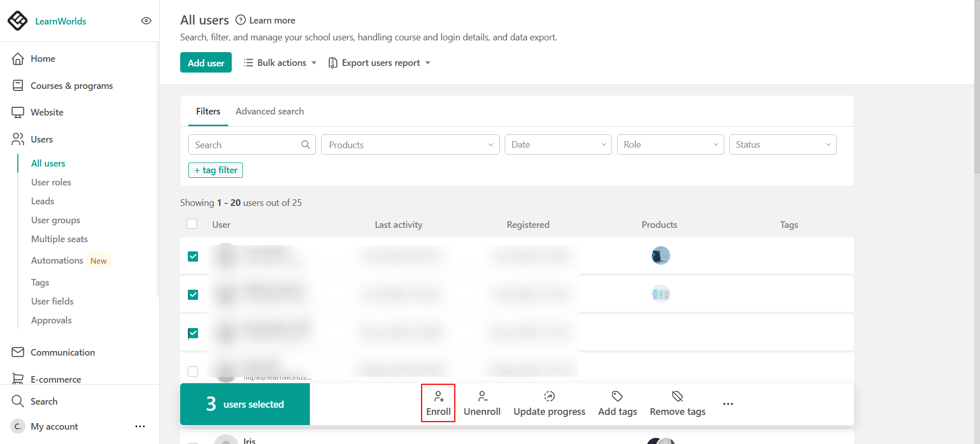Open the Role filter dropdown
The height and width of the screenshot is (444, 980).
pos(671,145)
